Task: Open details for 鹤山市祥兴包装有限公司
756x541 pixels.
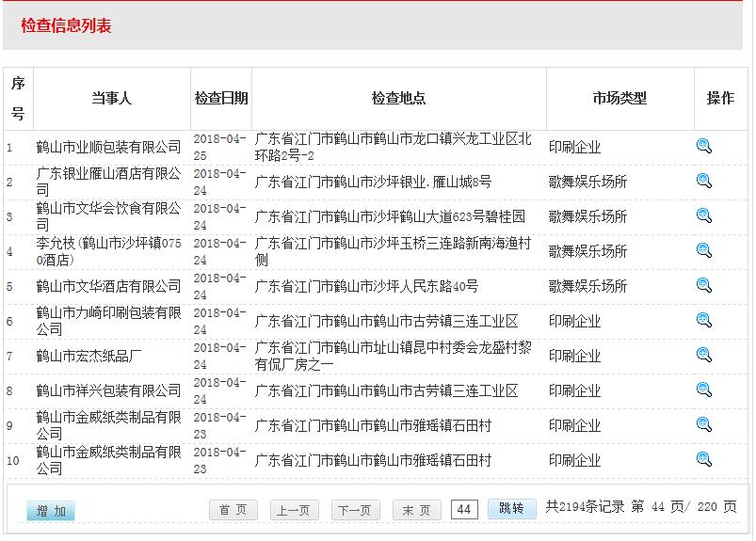Action: [704, 390]
